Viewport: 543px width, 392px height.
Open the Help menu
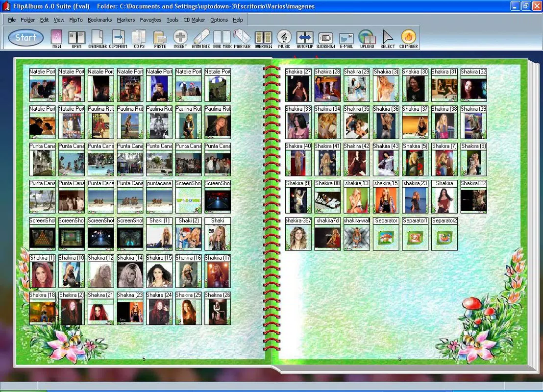pyautogui.click(x=238, y=20)
